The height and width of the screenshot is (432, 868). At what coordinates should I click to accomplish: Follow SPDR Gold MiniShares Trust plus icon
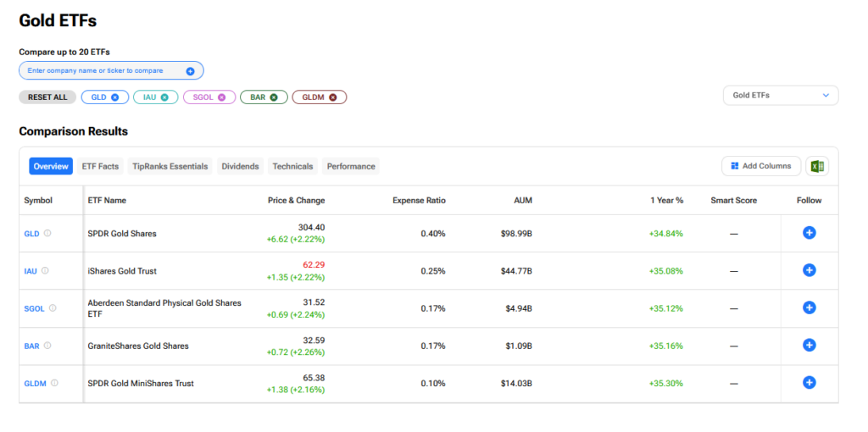(809, 383)
